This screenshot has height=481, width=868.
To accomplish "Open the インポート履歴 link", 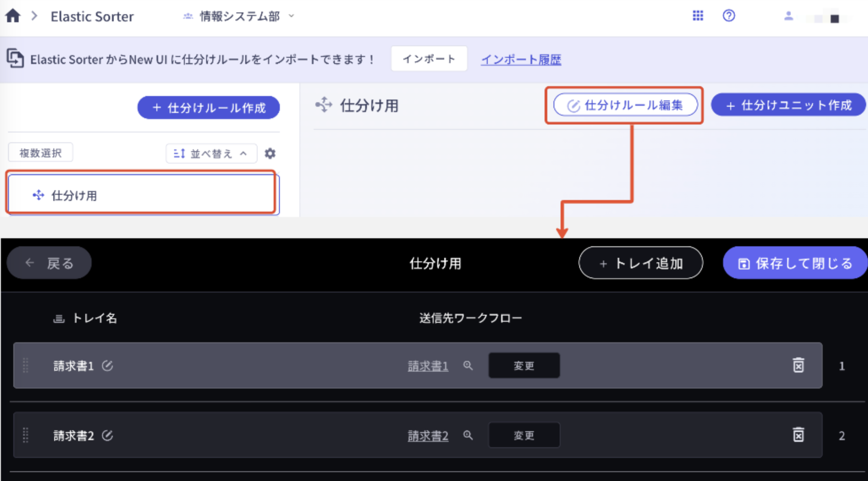I will coord(521,59).
